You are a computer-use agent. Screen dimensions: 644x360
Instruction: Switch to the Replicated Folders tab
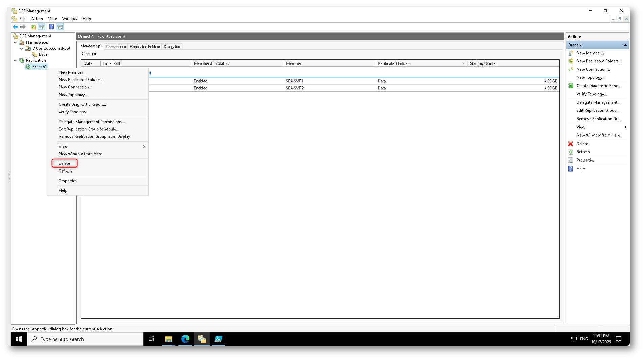point(145,47)
